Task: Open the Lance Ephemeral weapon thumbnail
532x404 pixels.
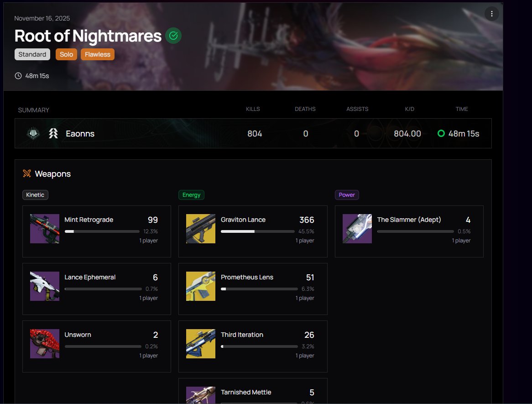Action: click(x=44, y=286)
